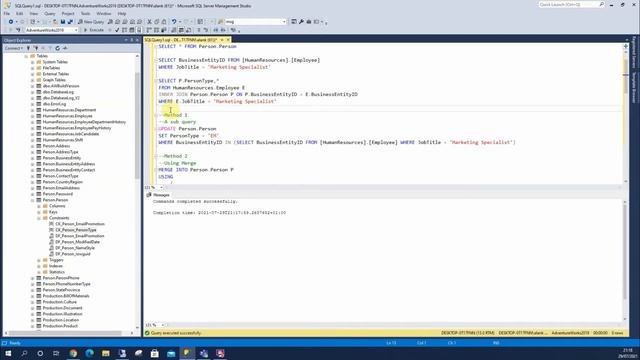Expand the Columns folder under Person.Person
Viewport: 640px width, 360px height.
39,206
